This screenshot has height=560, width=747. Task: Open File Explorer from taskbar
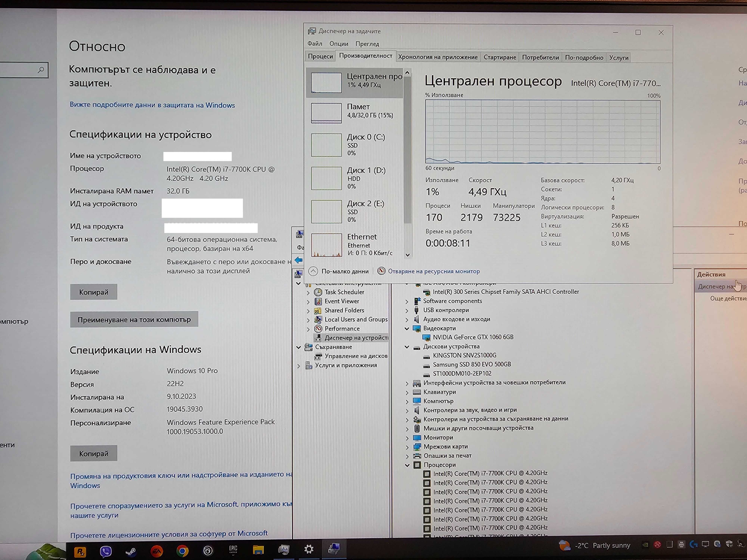coord(258,550)
